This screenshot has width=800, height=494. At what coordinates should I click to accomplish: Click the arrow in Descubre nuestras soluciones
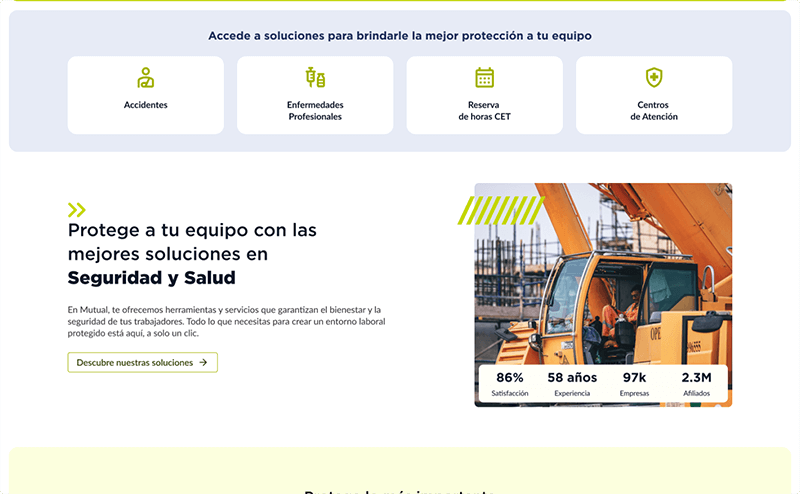pos(203,362)
